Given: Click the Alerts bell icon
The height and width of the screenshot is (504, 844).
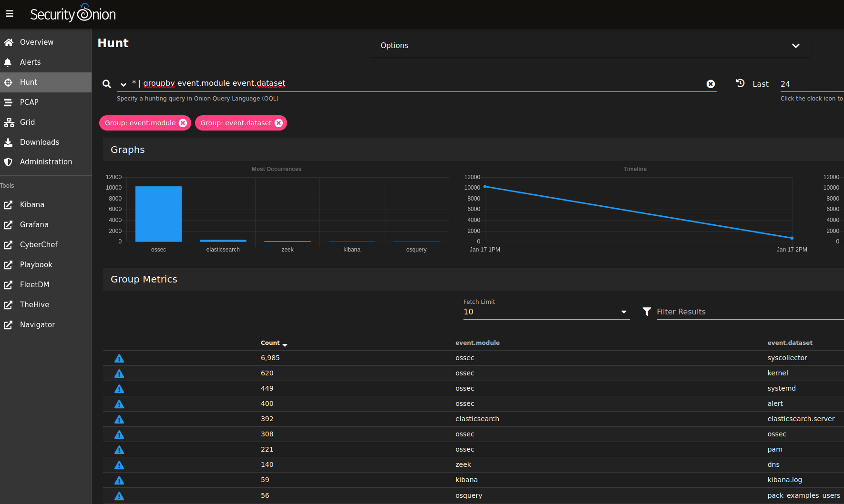Looking at the screenshot, I should point(8,62).
